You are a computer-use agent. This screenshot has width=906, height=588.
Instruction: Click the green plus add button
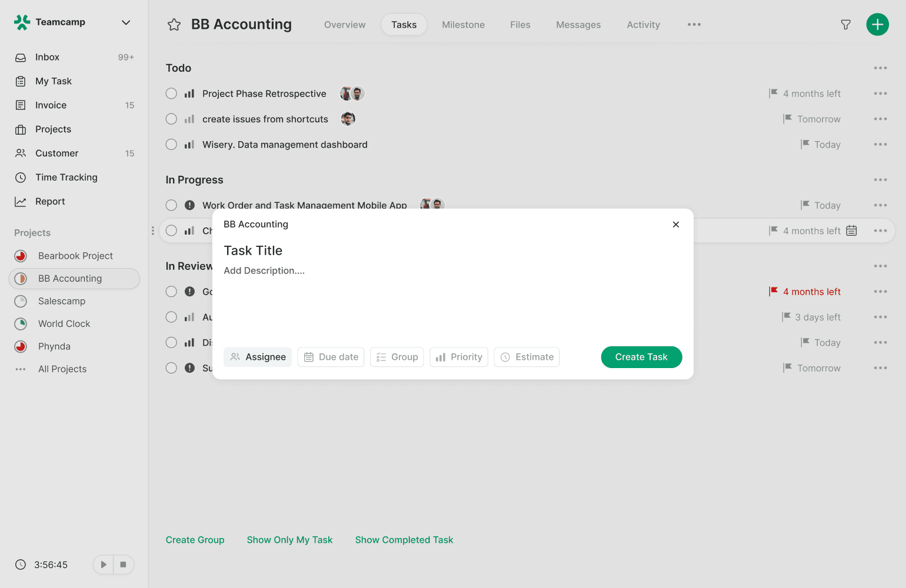[877, 25]
